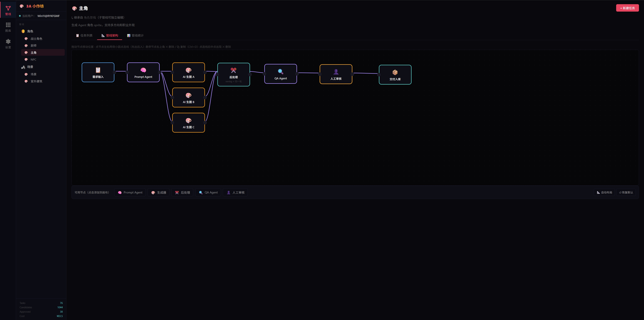Open the NPC pipeline in sidebar
644x320 pixels.
point(33,60)
